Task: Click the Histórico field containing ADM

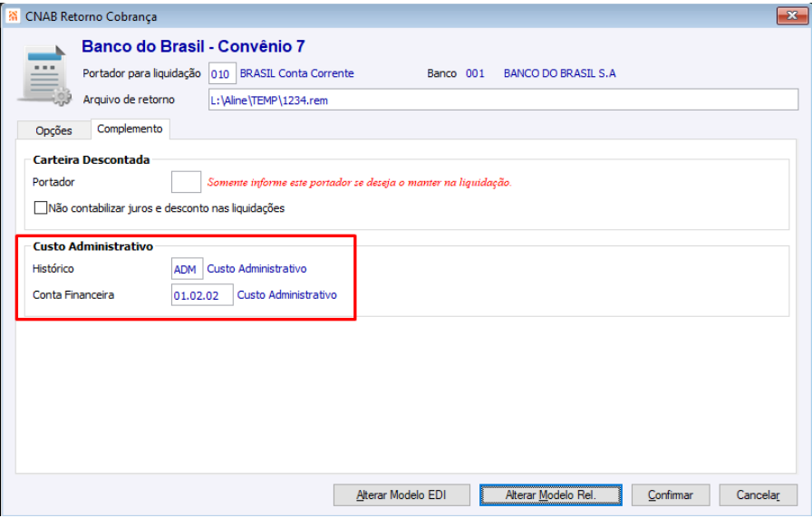Action: click(187, 269)
